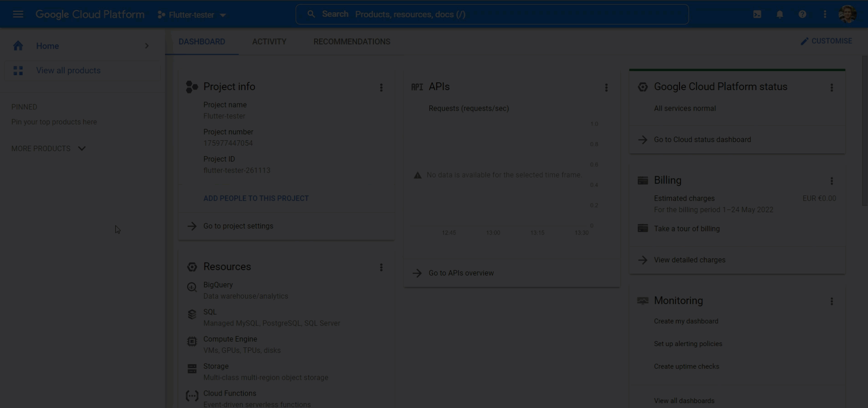868x408 pixels.
Task: Click the SQL layers icon
Action: (192, 314)
